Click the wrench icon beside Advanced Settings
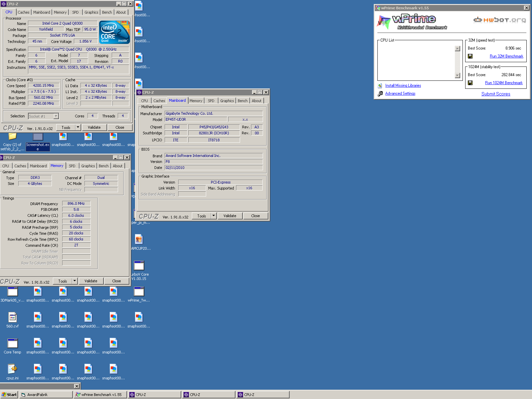The image size is (532, 399). tap(380, 94)
